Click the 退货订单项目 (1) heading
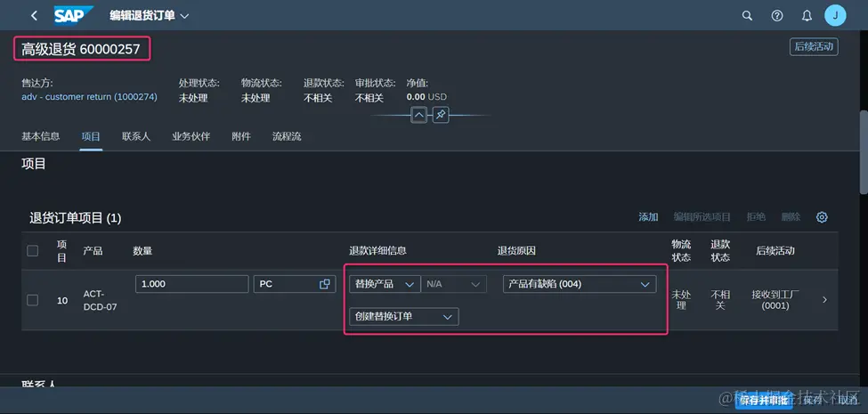Viewport: 868px width, 414px height. pyautogui.click(x=76, y=218)
